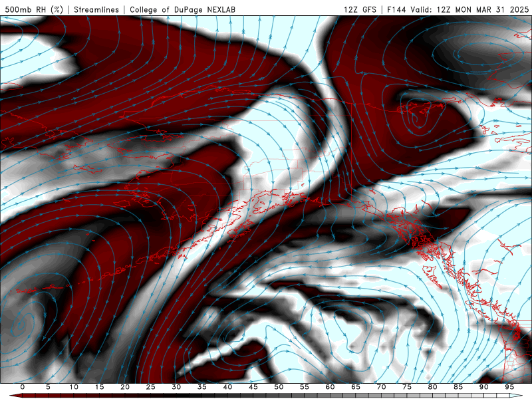Click the '60' tick label on the scale
This screenshot has width=532, height=399.
(x=330, y=387)
